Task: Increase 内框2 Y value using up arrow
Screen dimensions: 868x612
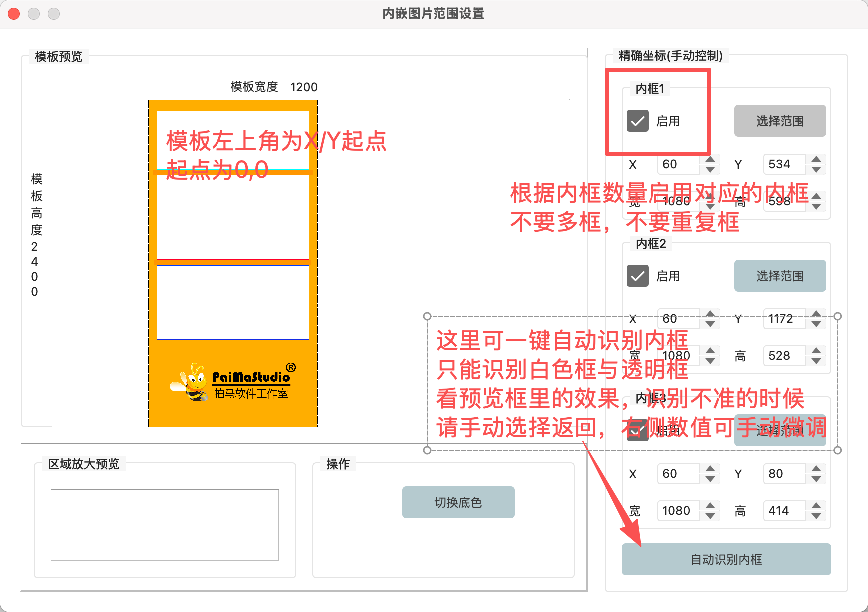Action: [816, 314]
